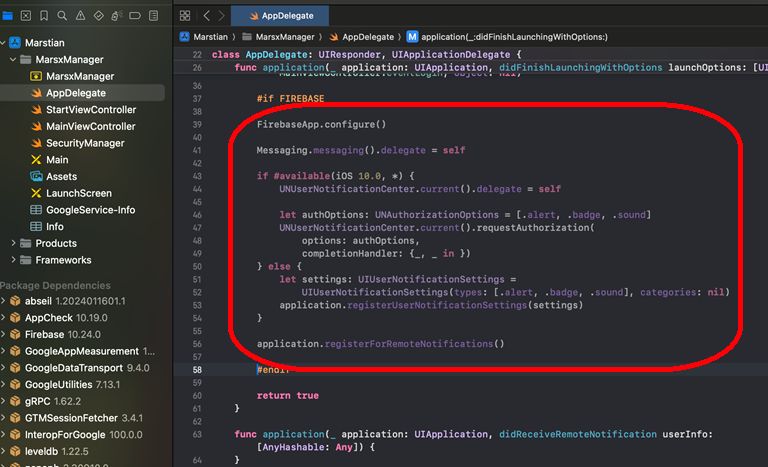Open the Test navigator diamond icon
Screen dimensions: 768x467
tap(98, 16)
